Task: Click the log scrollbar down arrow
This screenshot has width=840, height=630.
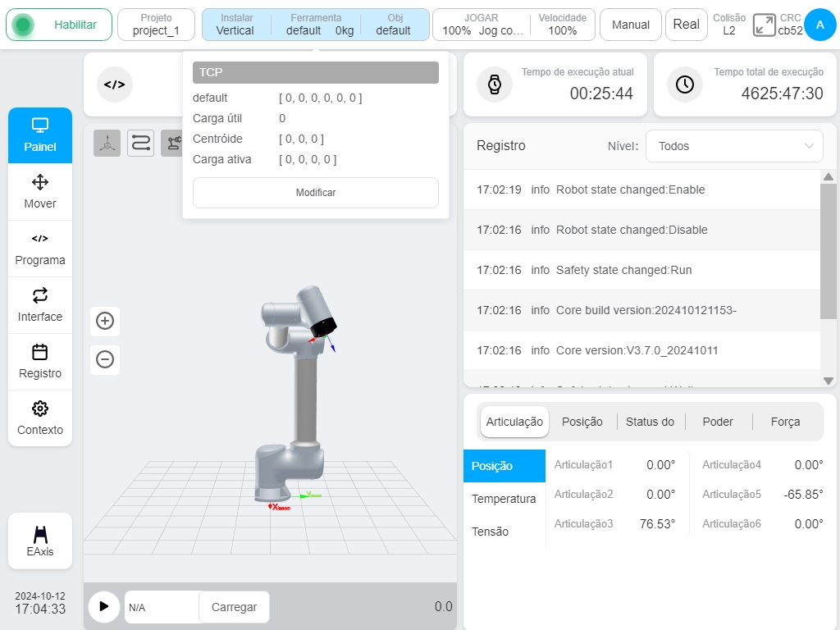Action: [x=829, y=381]
